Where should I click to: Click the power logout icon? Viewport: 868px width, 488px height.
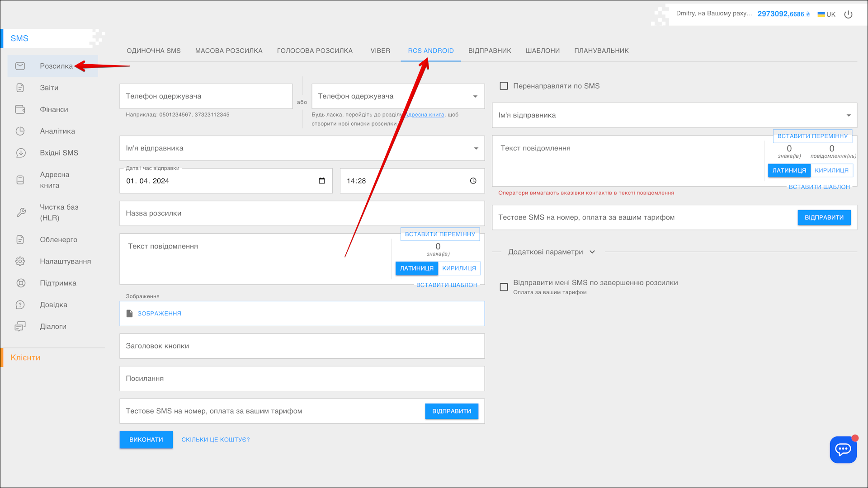coord(848,14)
